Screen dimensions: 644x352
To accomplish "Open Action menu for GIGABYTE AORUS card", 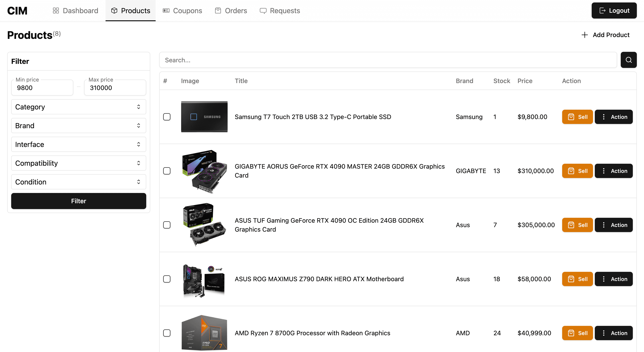I will [614, 171].
